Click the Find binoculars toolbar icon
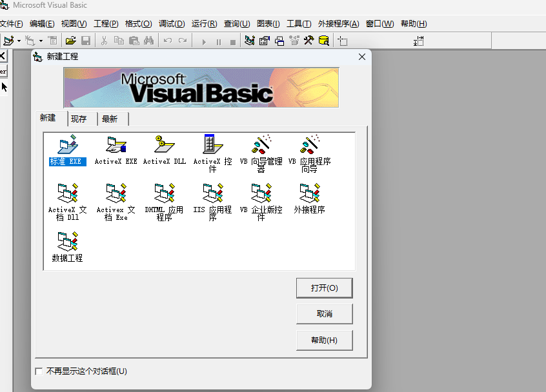The image size is (546, 392). [148, 41]
